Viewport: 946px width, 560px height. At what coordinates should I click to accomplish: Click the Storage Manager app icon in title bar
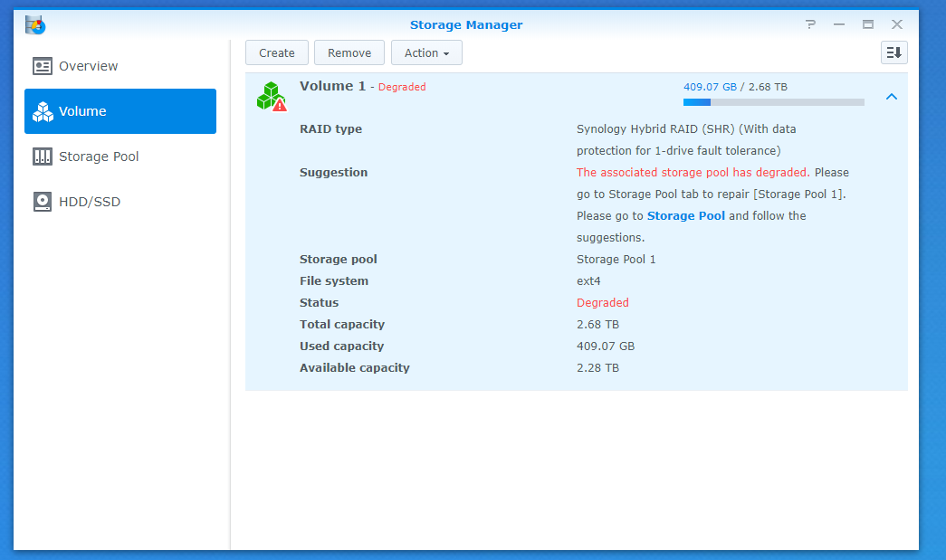pos(35,24)
